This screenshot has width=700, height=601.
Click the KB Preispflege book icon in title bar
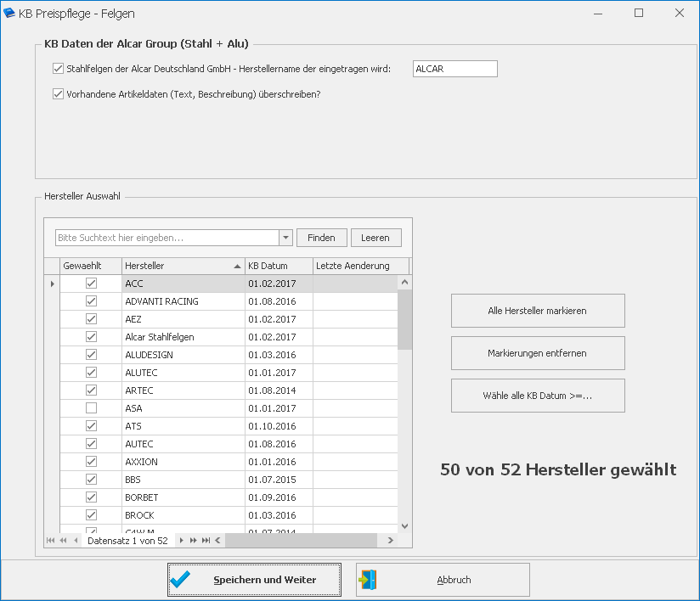(x=9, y=13)
